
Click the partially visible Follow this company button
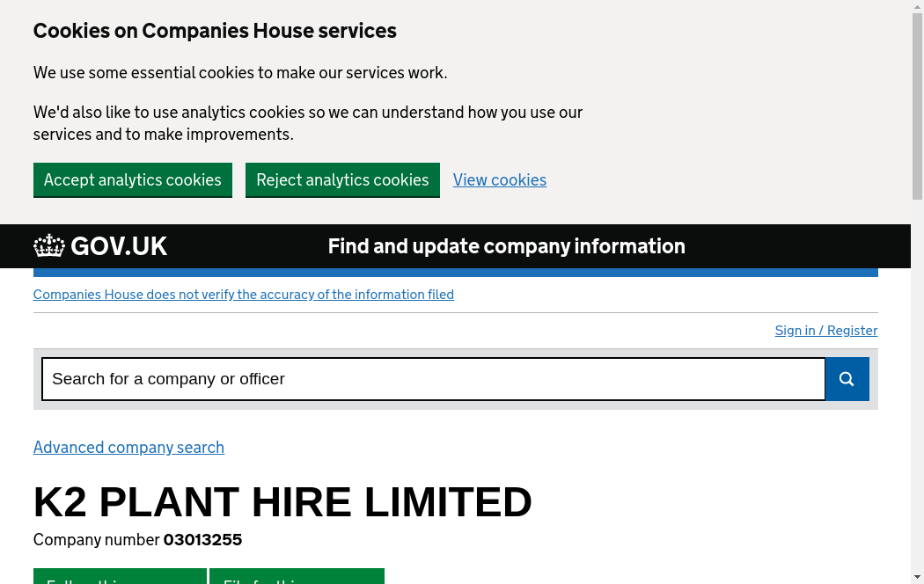120,576
